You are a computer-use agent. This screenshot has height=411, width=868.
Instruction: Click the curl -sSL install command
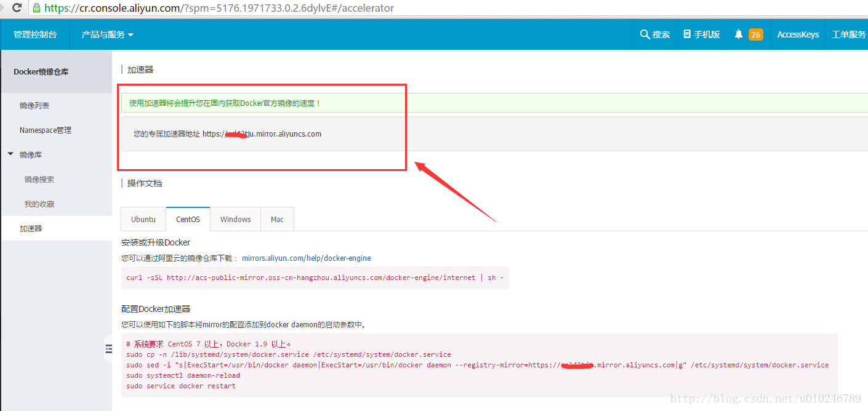coord(315,277)
